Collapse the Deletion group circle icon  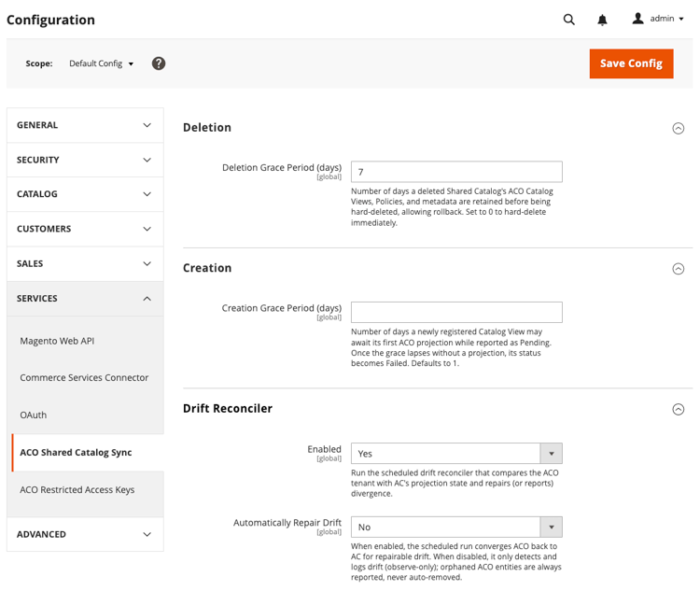coord(679,129)
